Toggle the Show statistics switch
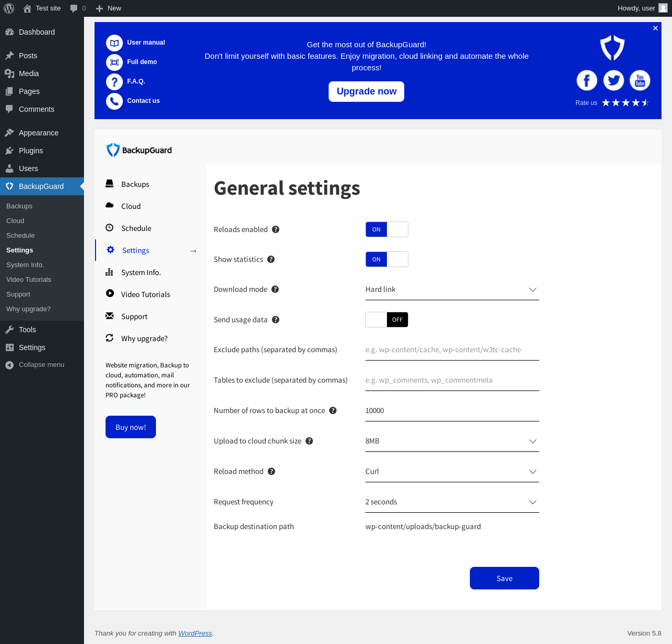 pyautogui.click(x=387, y=259)
